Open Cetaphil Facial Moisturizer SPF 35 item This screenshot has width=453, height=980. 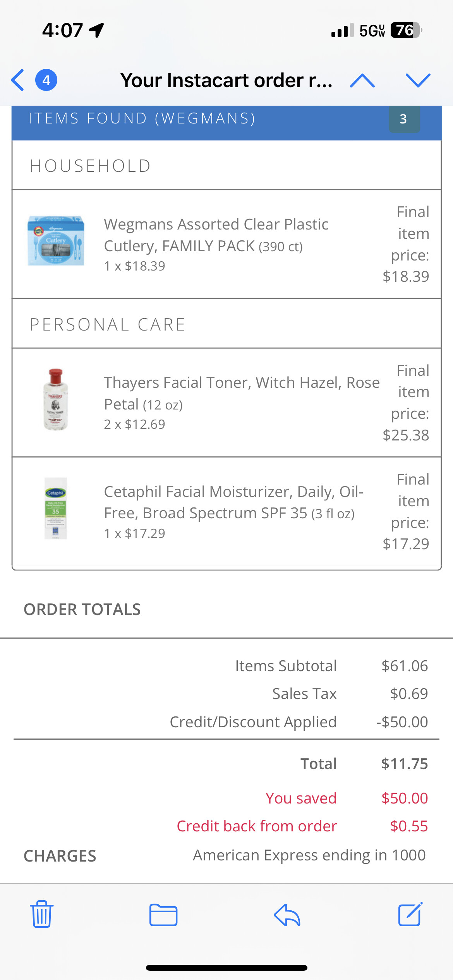233,502
